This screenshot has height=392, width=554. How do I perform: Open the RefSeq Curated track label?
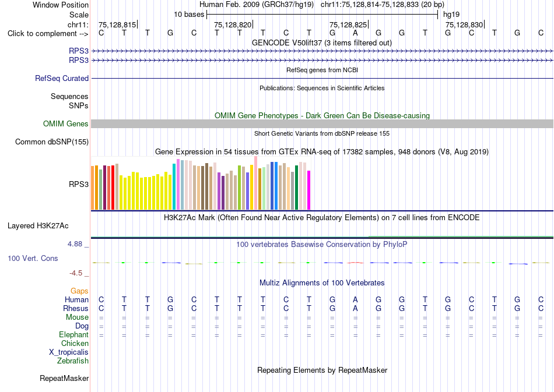61,78
